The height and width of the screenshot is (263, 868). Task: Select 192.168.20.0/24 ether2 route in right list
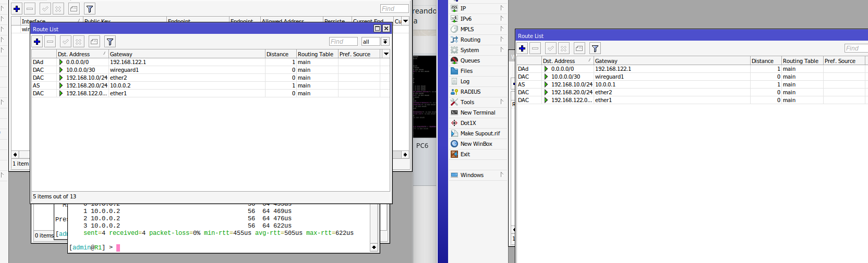pos(692,92)
